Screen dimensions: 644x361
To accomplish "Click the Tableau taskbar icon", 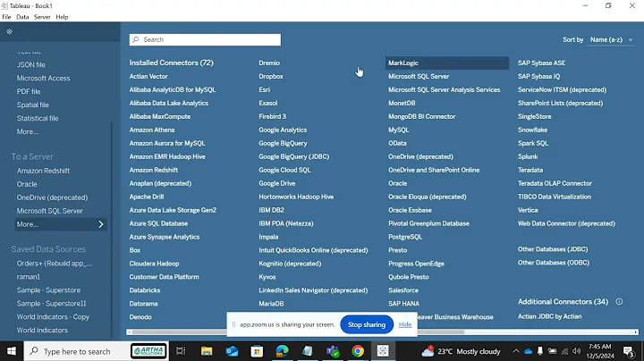I will 383,351.
